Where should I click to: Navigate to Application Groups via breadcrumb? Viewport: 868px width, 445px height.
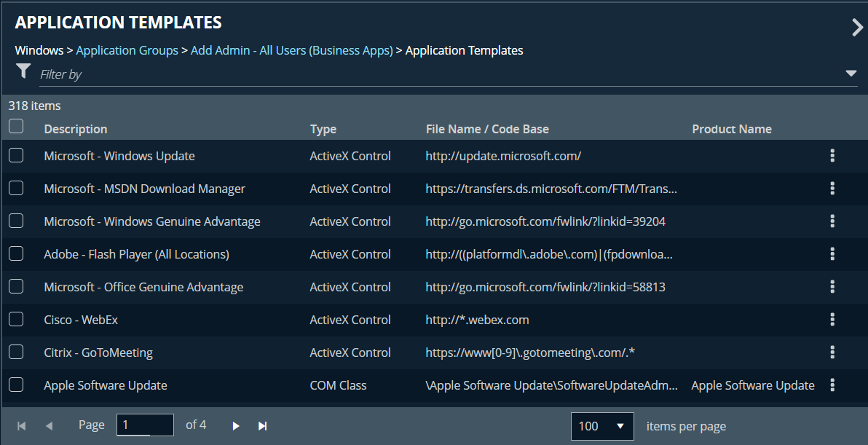[127, 50]
